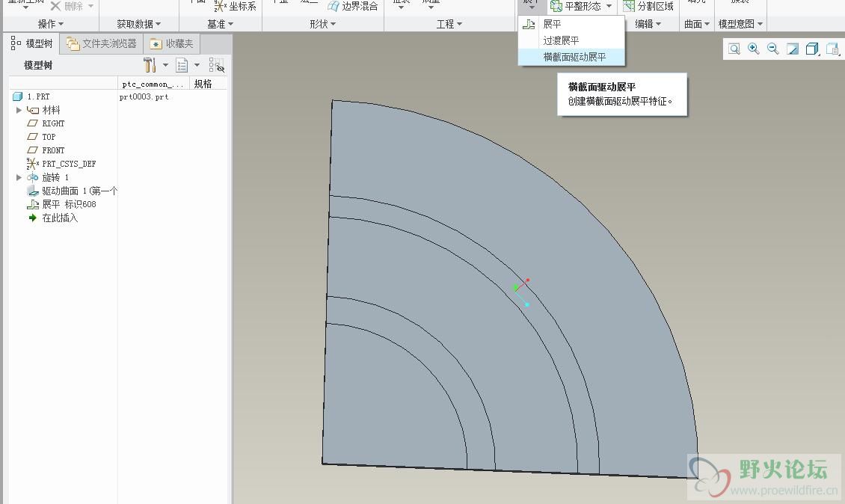845x504 pixels.
Task: Open the 平整形态 dropdown arrow
Action: (609, 6)
